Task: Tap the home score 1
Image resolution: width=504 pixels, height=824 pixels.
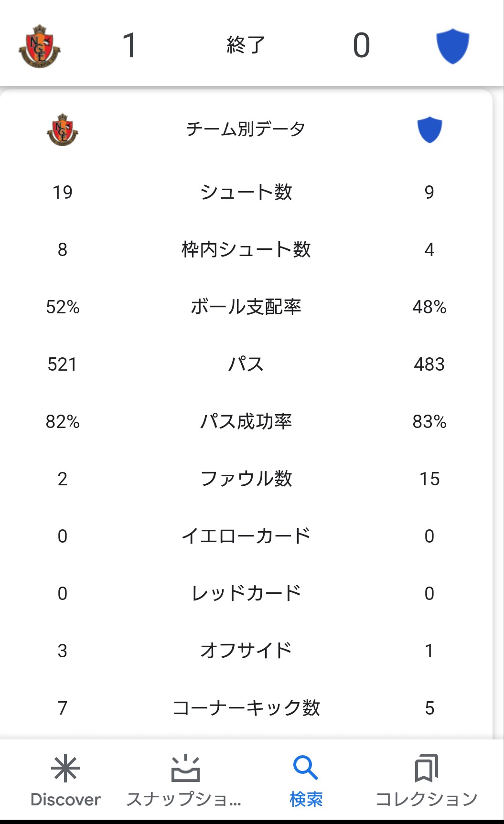Action: point(129,46)
